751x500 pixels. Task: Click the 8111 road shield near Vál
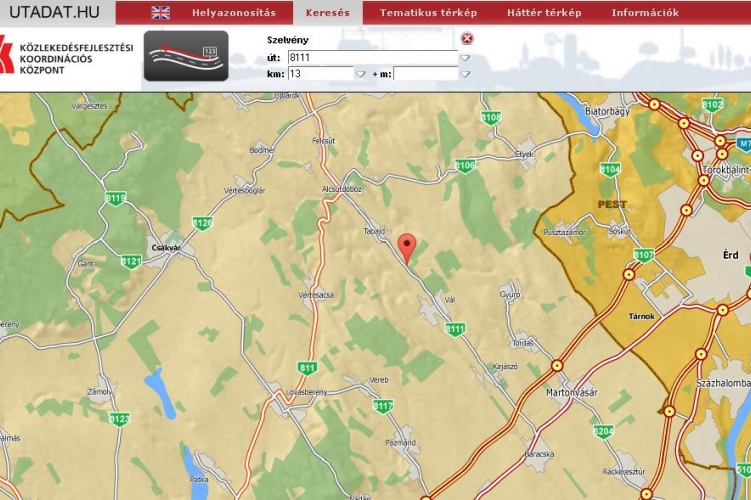point(455,329)
